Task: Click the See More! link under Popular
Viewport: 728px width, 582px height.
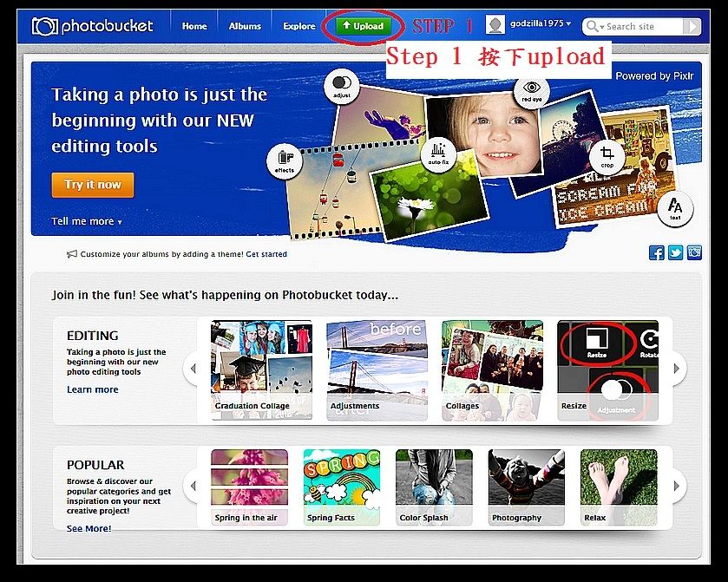Action: pyautogui.click(x=89, y=528)
